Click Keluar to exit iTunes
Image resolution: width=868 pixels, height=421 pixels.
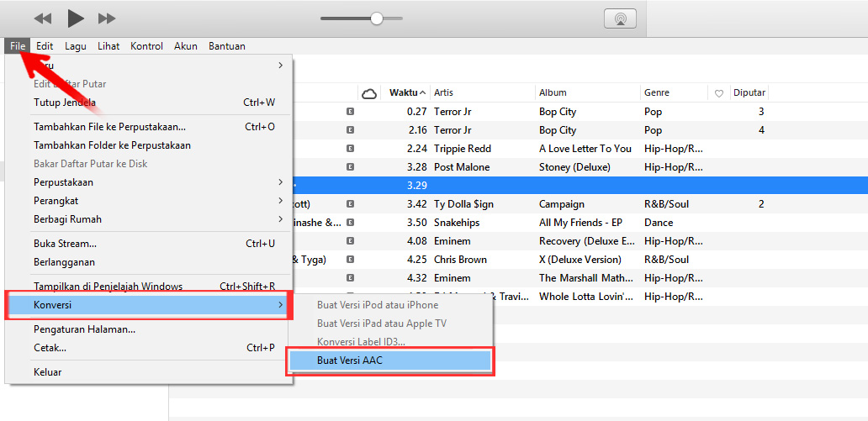tap(48, 371)
